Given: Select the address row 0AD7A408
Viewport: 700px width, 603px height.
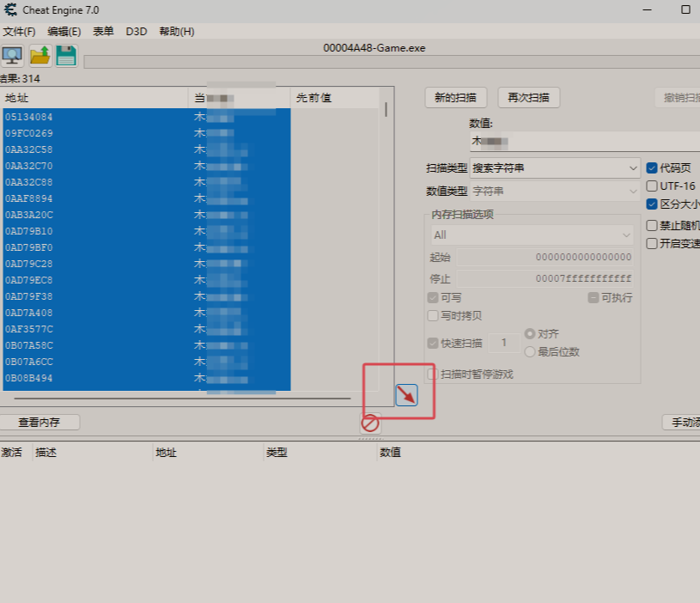Looking at the screenshot, I should coord(147,313).
